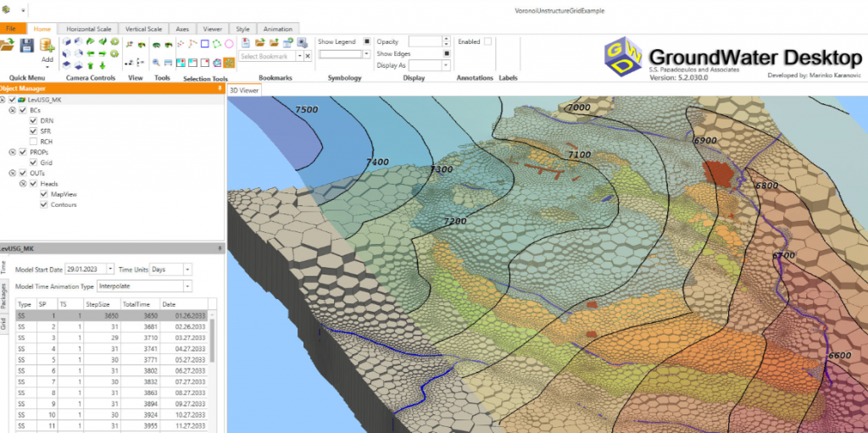This screenshot has height=433, width=868.
Task: Collapse the BCs tree node
Action: coord(13,110)
